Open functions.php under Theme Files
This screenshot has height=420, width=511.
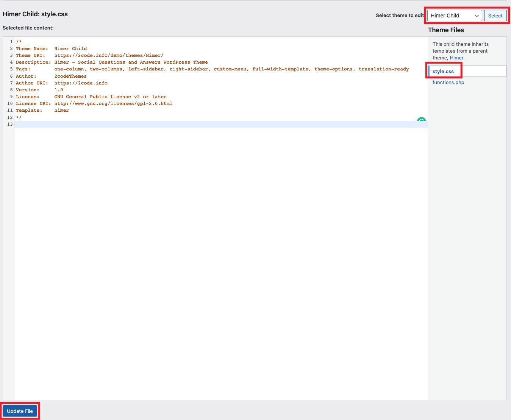point(448,82)
